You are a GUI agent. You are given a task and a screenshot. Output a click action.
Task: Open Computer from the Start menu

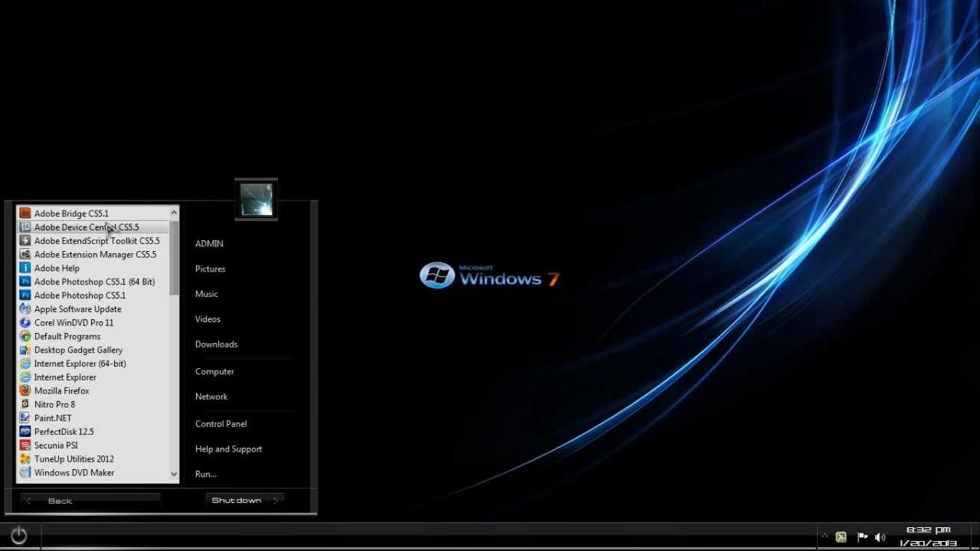pos(214,371)
